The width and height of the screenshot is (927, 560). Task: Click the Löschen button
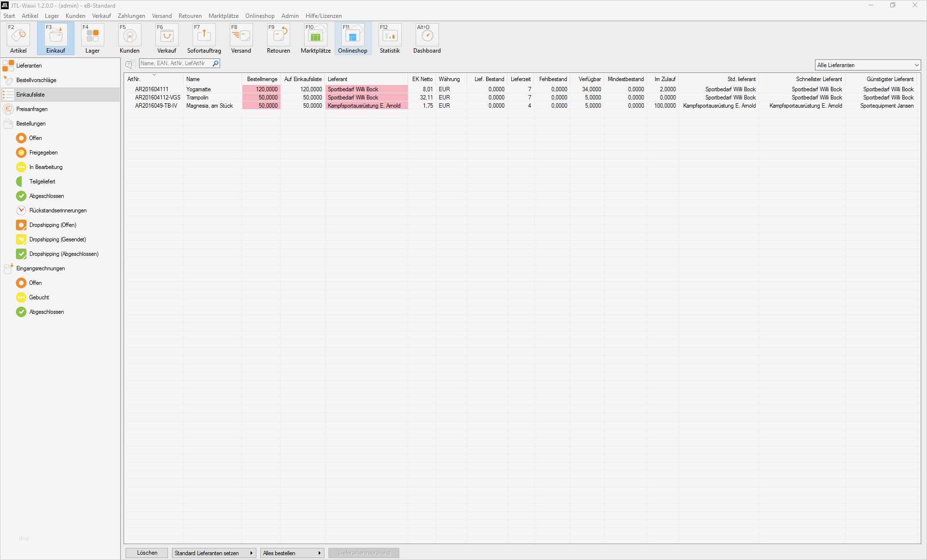point(147,553)
